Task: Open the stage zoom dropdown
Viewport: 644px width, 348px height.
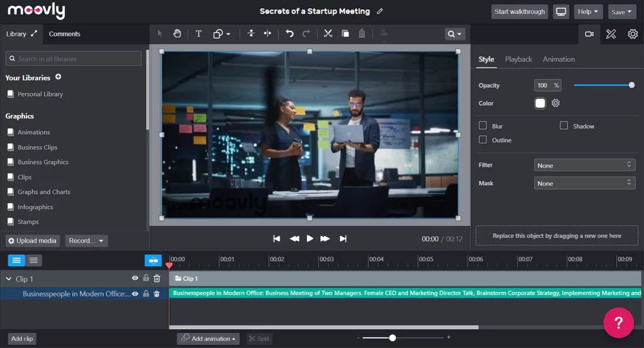Action: [455, 34]
